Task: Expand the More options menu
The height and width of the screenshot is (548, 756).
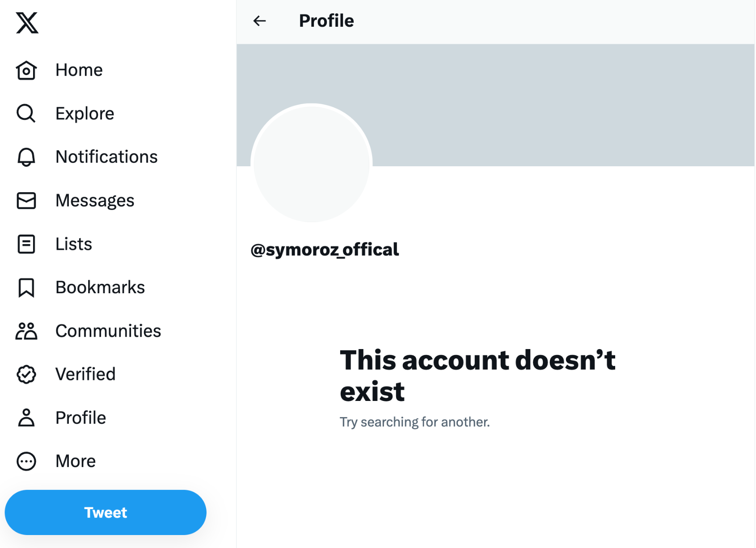Action: tap(26, 461)
